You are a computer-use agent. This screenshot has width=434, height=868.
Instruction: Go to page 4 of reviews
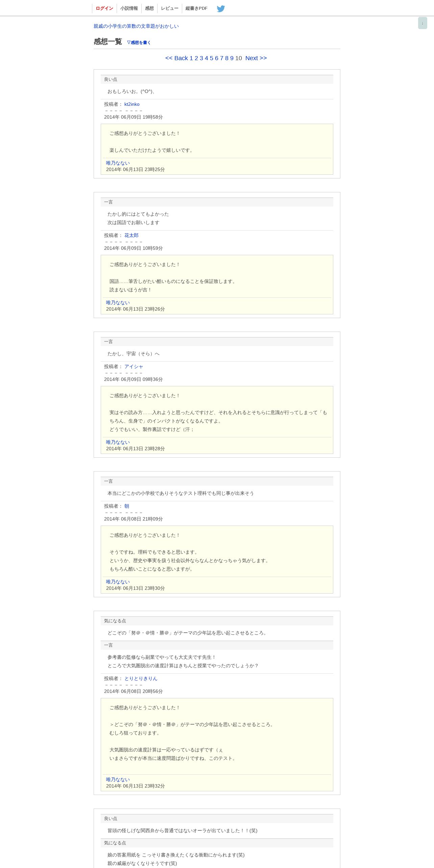[x=207, y=58]
